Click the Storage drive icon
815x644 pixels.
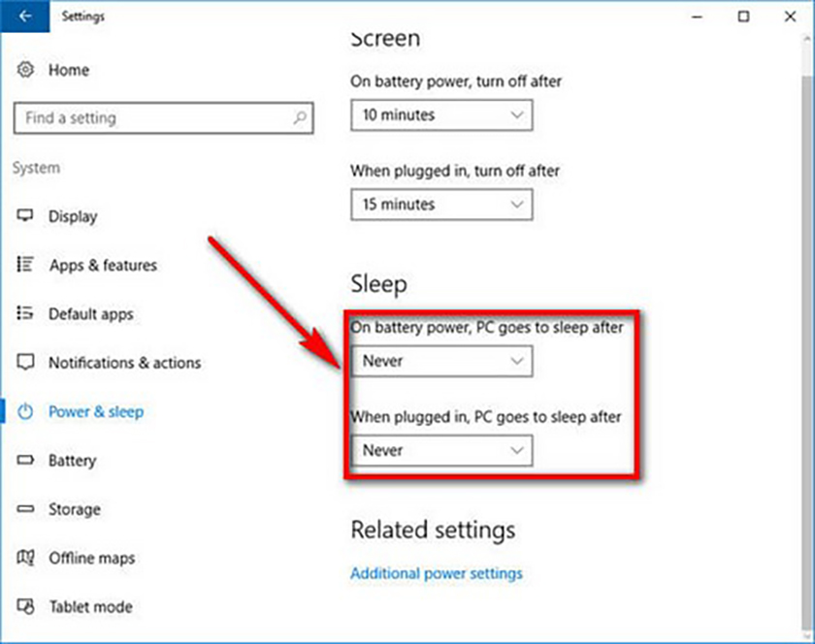(x=26, y=509)
